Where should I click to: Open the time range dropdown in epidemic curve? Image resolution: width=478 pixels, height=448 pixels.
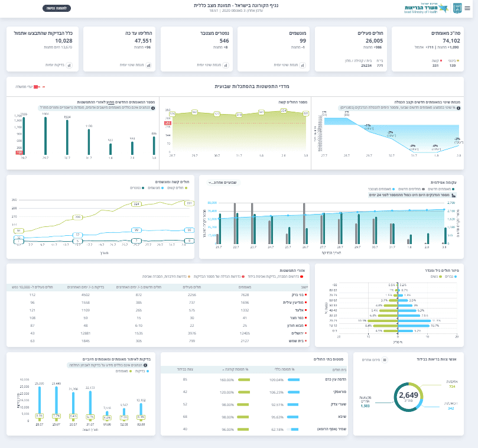click(223, 183)
